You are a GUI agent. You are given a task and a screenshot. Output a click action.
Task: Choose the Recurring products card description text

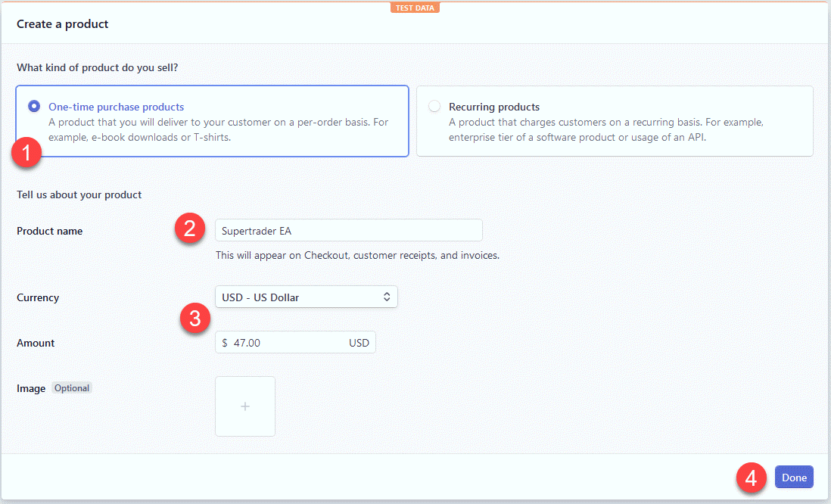pyautogui.click(x=605, y=129)
